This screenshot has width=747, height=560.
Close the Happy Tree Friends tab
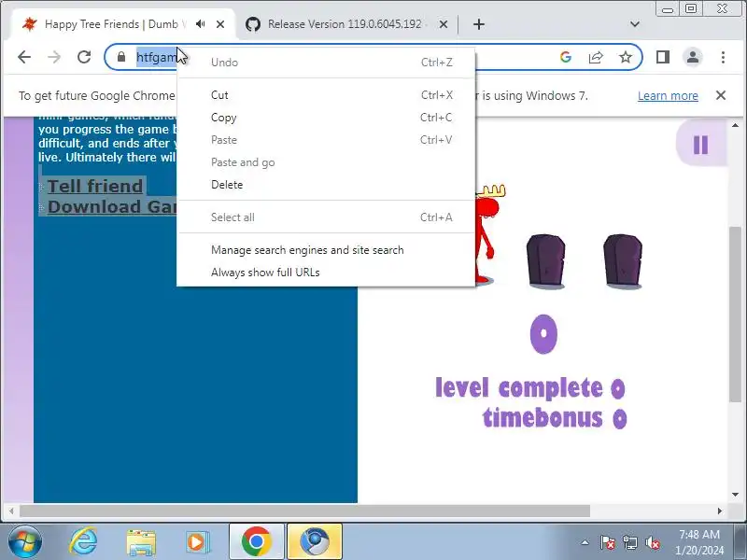point(220,24)
